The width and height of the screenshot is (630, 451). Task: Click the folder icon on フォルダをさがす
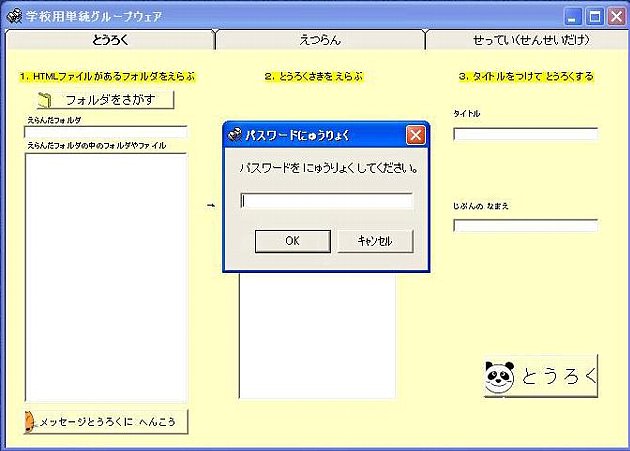click(x=44, y=100)
